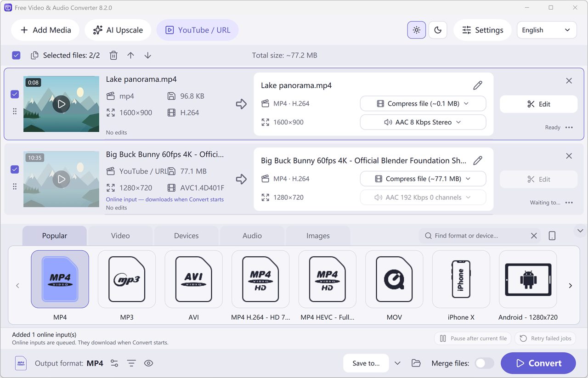
Task: Uncheck the Lake panorama.mp4 file checkbox
Action: [x=15, y=94]
